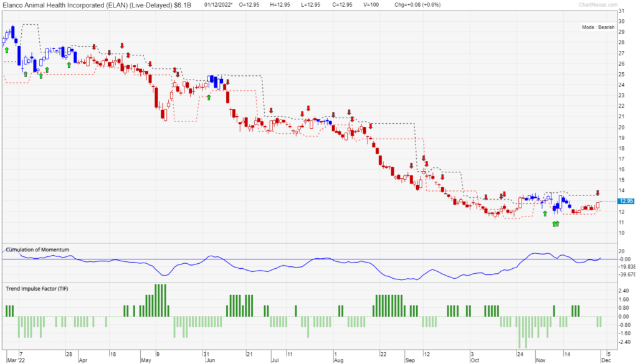Click the -2.40 value on the TIF axis
This screenshot has width=638, height=364.
coord(624,342)
